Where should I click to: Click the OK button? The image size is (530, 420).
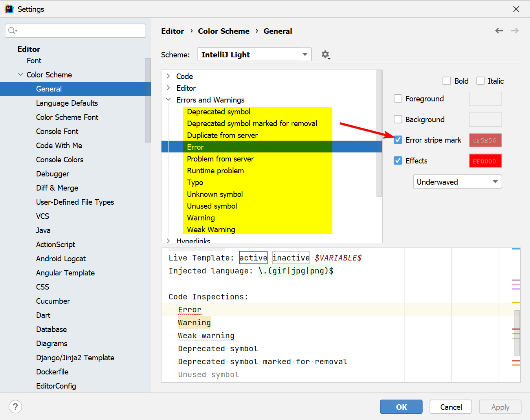401,407
